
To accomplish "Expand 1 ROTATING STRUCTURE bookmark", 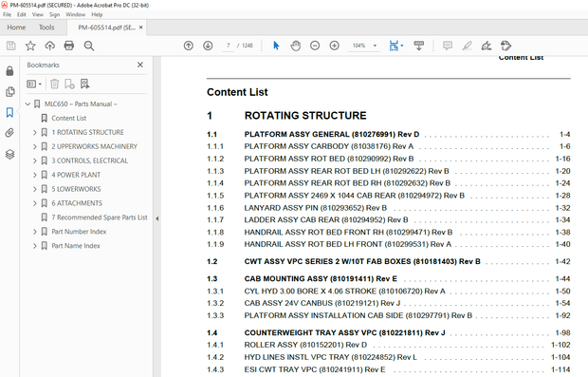I will 35,133.
